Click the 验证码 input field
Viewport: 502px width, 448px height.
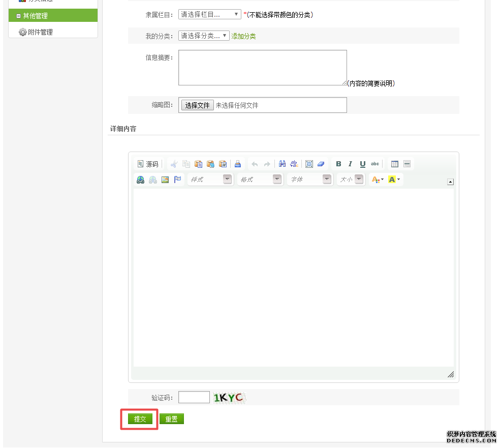pos(194,397)
